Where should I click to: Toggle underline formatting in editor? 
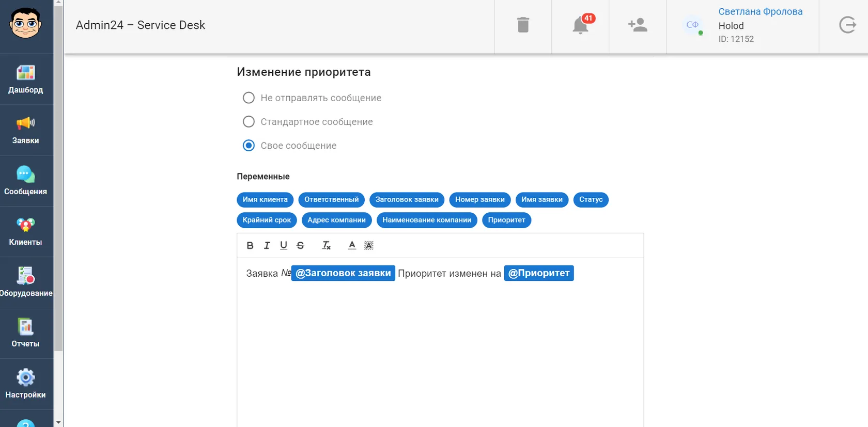tap(284, 246)
